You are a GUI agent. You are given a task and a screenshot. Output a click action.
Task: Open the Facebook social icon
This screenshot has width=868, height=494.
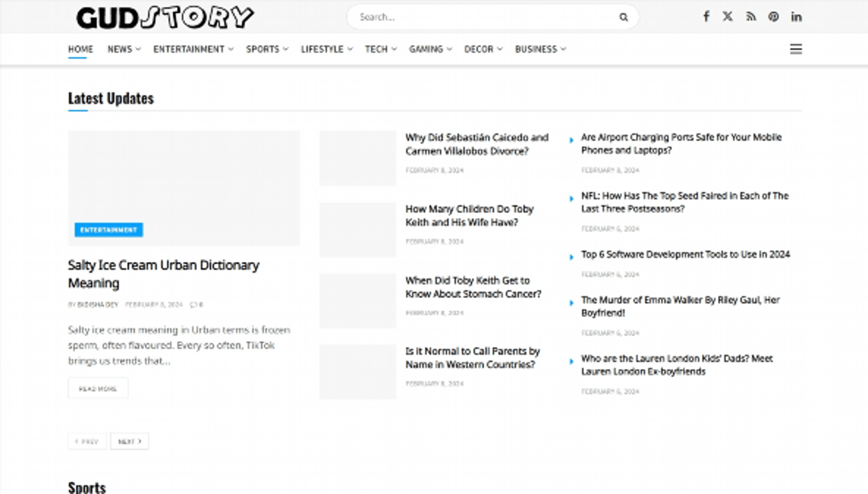coord(706,16)
